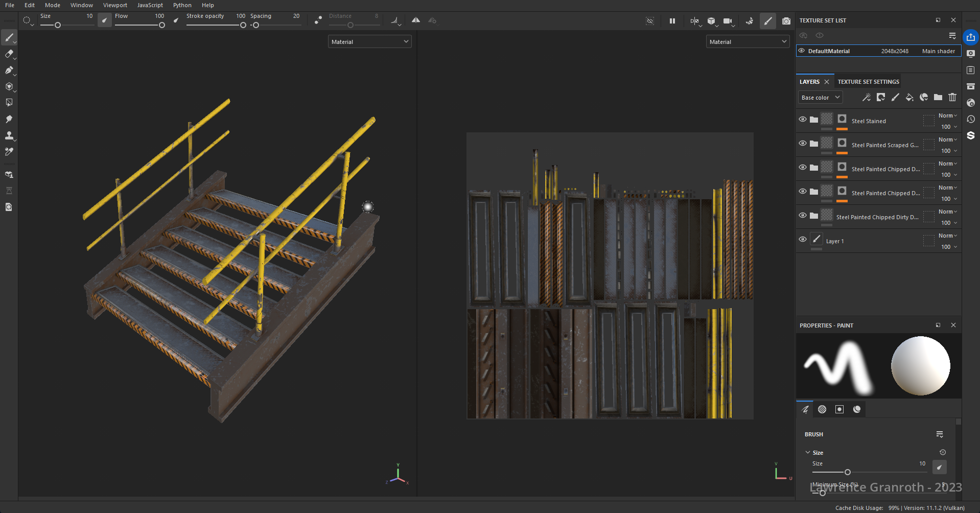
Task: Delete layer using the trash icon
Action: pyautogui.click(x=952, y=98)
